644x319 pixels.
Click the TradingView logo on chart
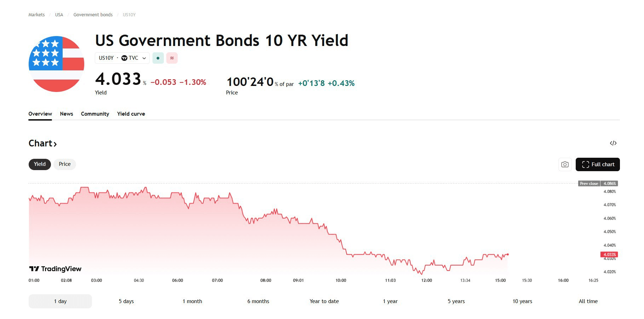tap(55, 269)
